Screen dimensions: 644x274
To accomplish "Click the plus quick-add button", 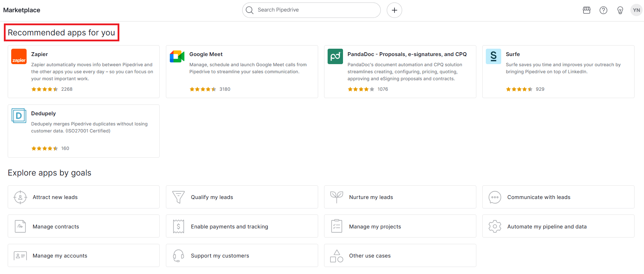I will coord(394,10).
